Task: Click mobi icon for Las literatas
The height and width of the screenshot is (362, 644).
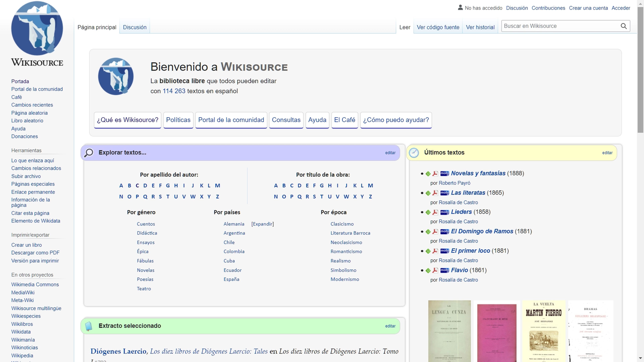Action: pos(444,193)
